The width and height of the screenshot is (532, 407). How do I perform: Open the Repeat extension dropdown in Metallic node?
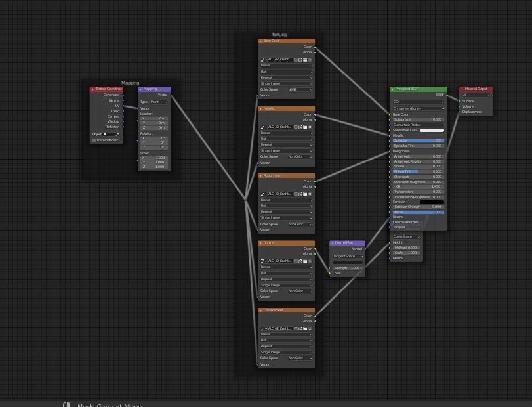287,144
